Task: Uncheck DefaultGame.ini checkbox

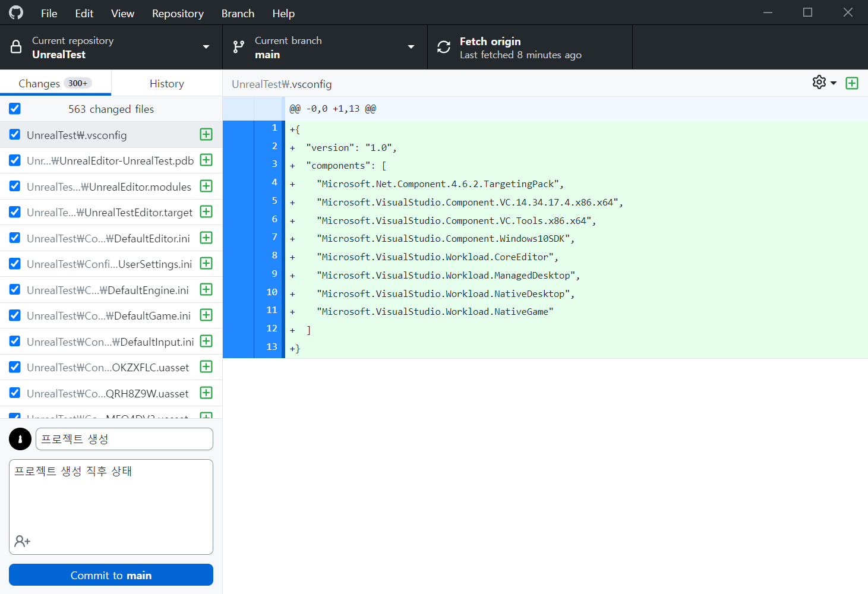Action: [x=15, y=315]
